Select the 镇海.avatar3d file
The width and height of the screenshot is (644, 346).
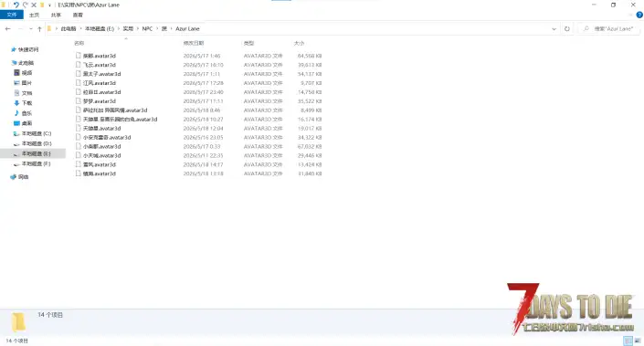click(x=100, y=173)
